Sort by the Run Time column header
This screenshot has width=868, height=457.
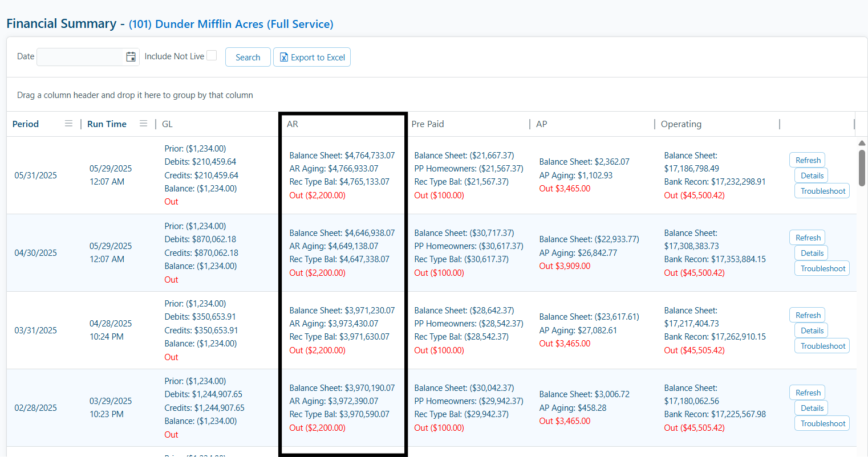pos(107,124)
